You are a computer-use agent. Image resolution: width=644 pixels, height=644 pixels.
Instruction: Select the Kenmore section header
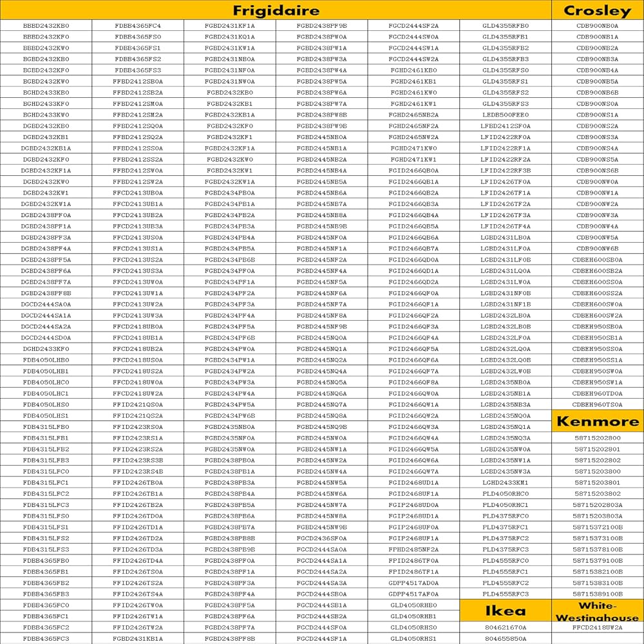coord(597,422)
